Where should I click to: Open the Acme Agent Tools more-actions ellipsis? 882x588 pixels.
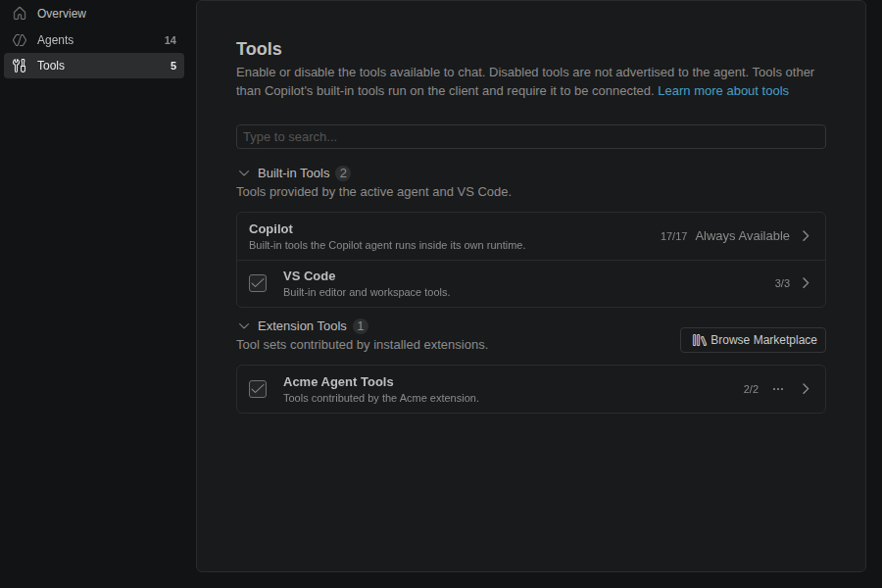[x=778, y=389]
